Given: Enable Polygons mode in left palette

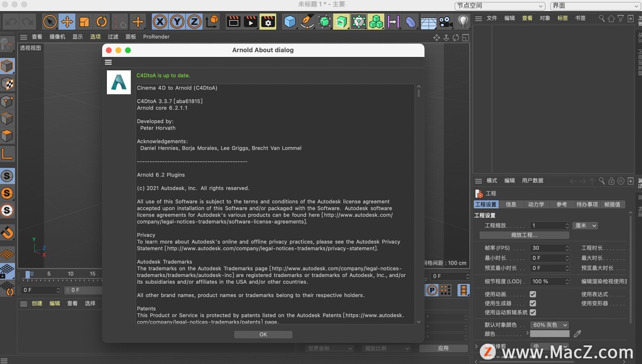Looking at the screenshot, I should click(x=7, y=135).
